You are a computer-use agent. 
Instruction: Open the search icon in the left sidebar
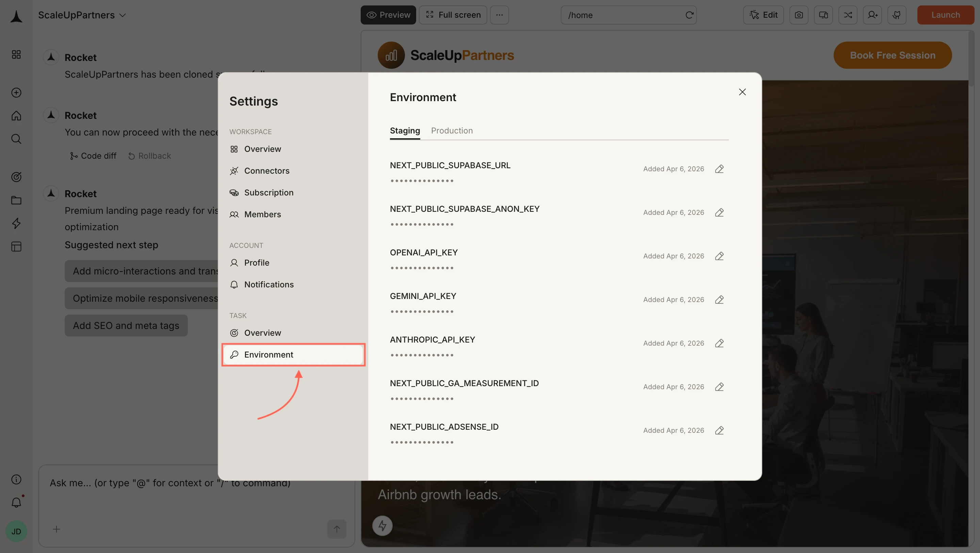click(x=16, y=139)
